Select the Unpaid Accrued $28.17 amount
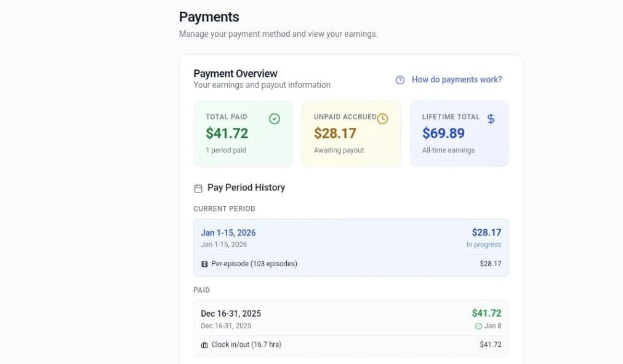This screenshot has width=623, height=364. pos(335,133)
